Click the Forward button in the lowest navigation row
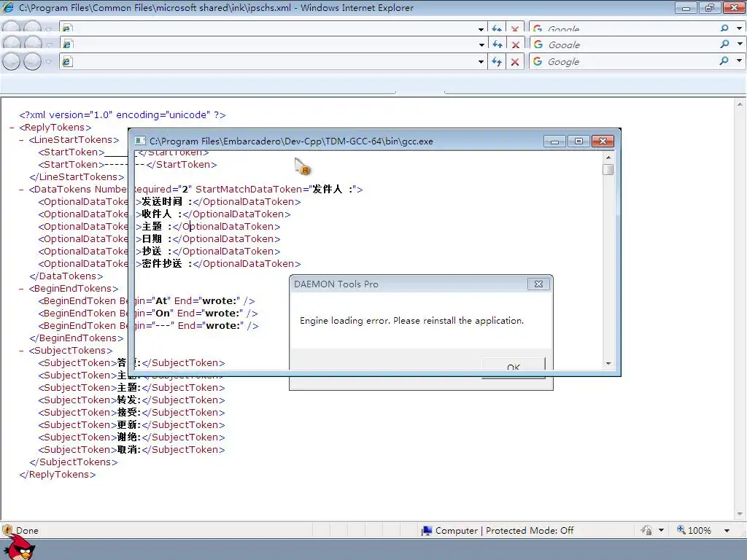The image size is (747, 560). tap(32, 61)
